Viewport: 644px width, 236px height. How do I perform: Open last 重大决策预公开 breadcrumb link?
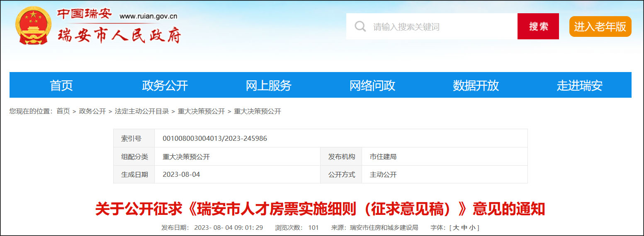pyautogui.click(x=258, y=111)
